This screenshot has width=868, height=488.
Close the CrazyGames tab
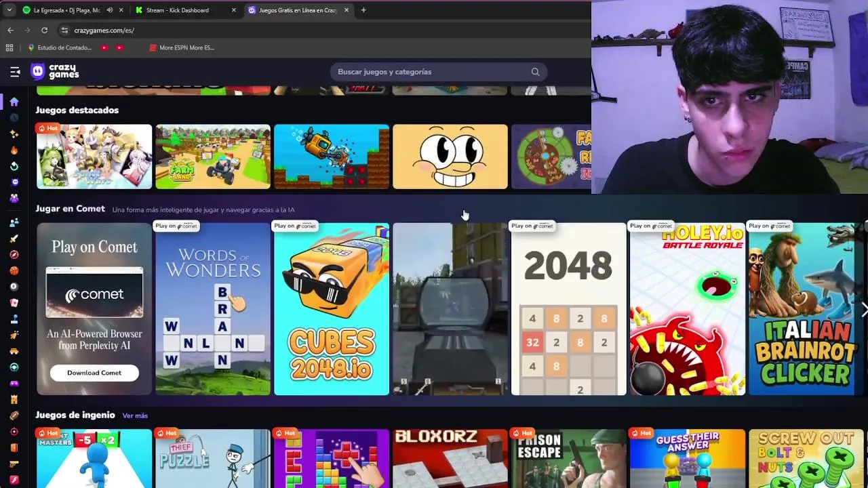pyautogui.click(x=347, y=10)
